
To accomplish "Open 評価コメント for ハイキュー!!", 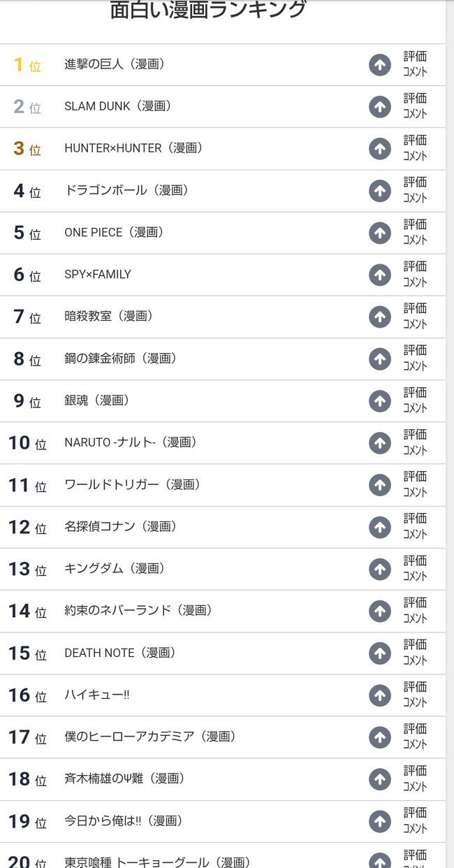I will 415,695.
